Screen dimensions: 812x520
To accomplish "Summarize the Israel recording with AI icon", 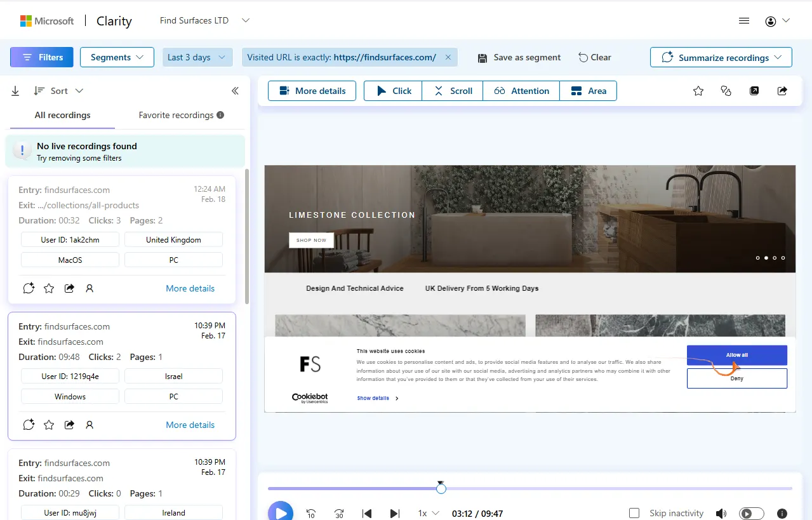I will (x=29, y=425).
